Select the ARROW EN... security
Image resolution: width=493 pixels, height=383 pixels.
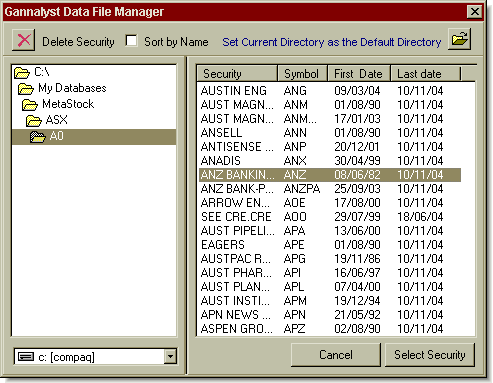click(330, 203)
